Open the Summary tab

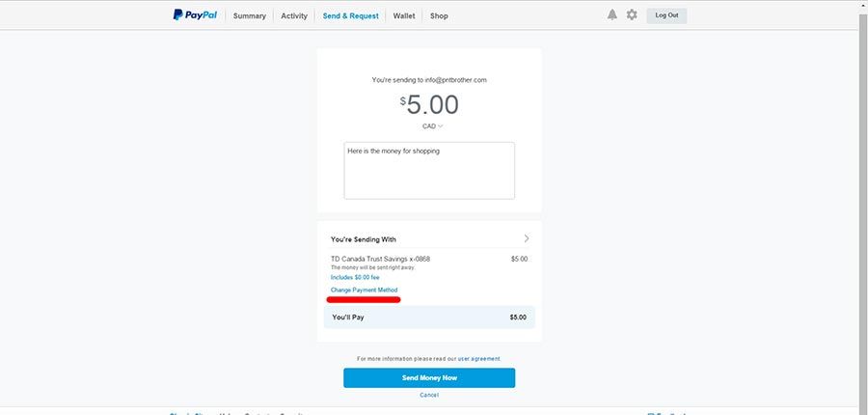point(249,16)
